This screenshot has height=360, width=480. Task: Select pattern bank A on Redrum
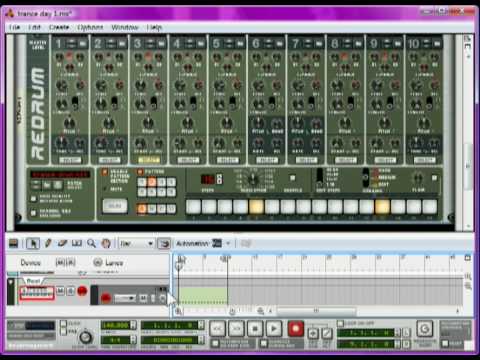[x=142, y=209]
